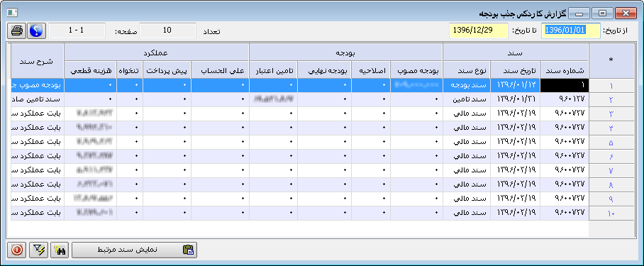The image size is (644, 266).
Task: Click document number cell 1 in first row
Action: (565, 85)
